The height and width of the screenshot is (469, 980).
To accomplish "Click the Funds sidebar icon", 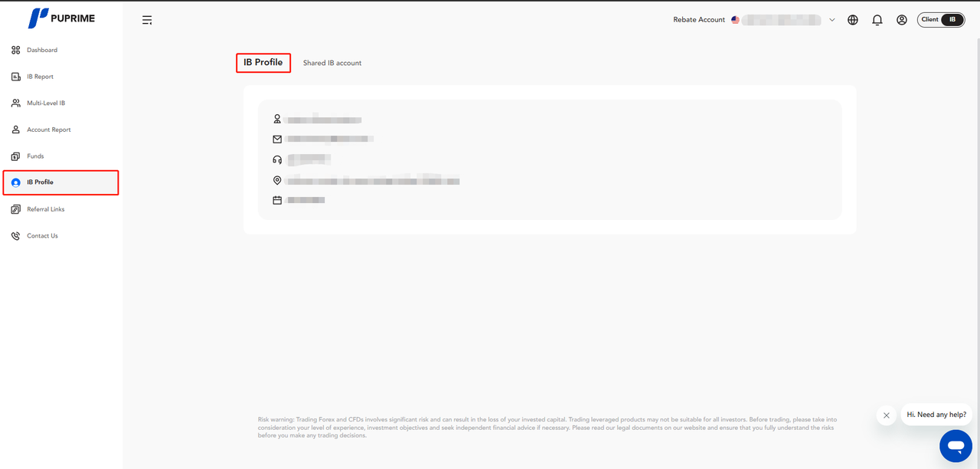I will tap(16, 156).
